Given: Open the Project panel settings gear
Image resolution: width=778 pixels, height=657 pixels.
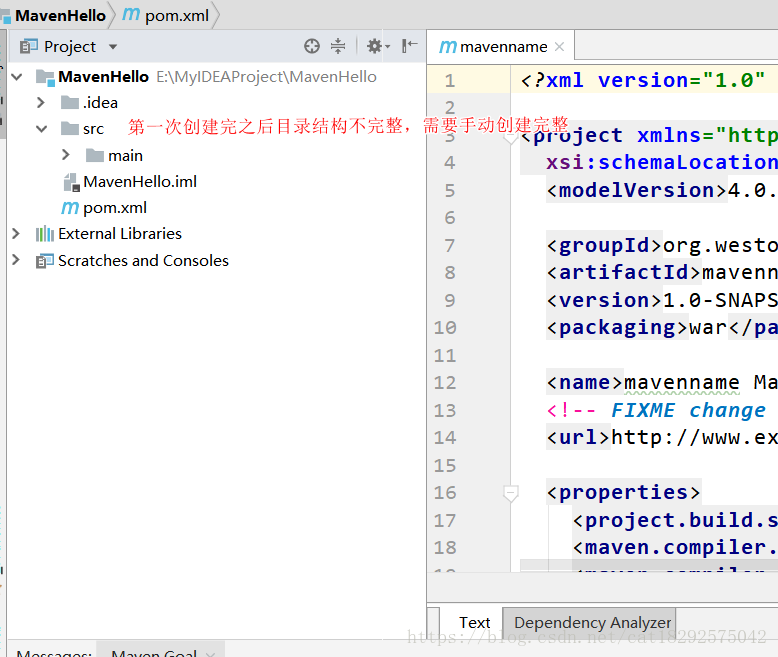Looking at the screenshot, I should [x=378, y=46].
